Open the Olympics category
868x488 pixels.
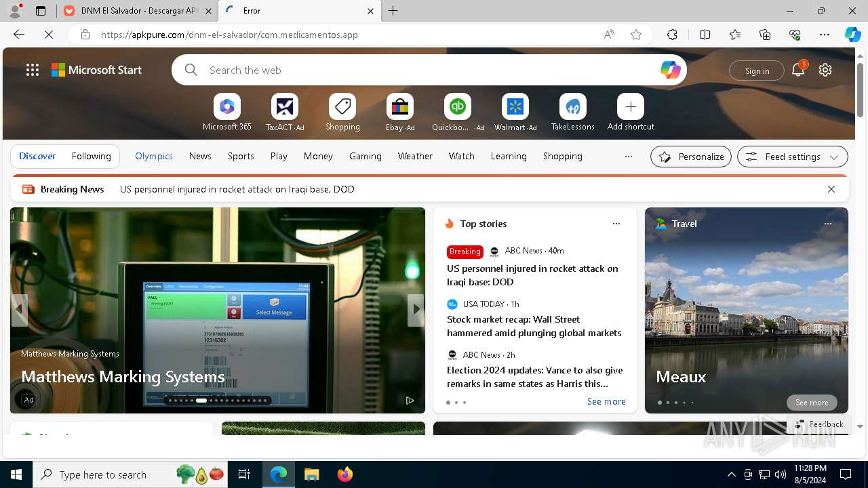click(x=154, y=156)
